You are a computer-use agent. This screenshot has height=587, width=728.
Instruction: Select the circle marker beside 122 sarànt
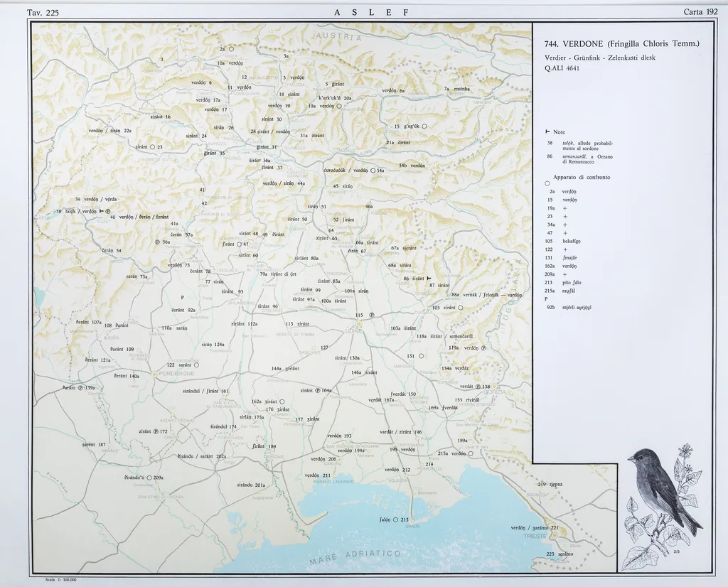coord(196,365)
